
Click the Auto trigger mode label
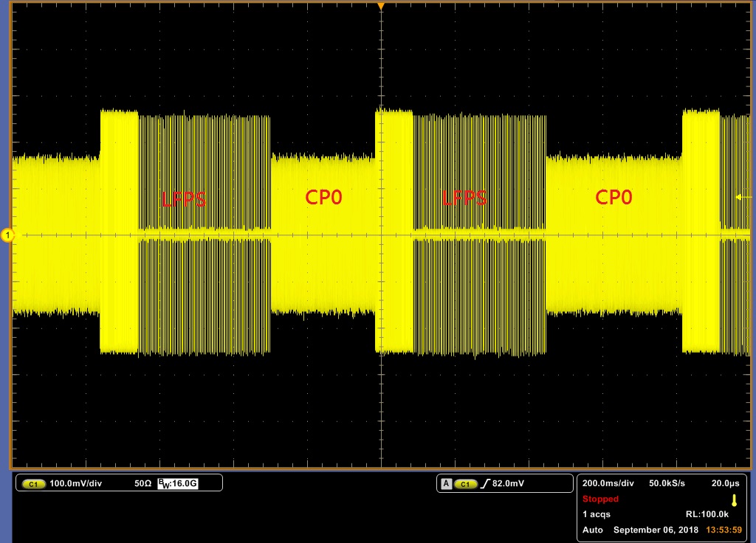(593, 530)
